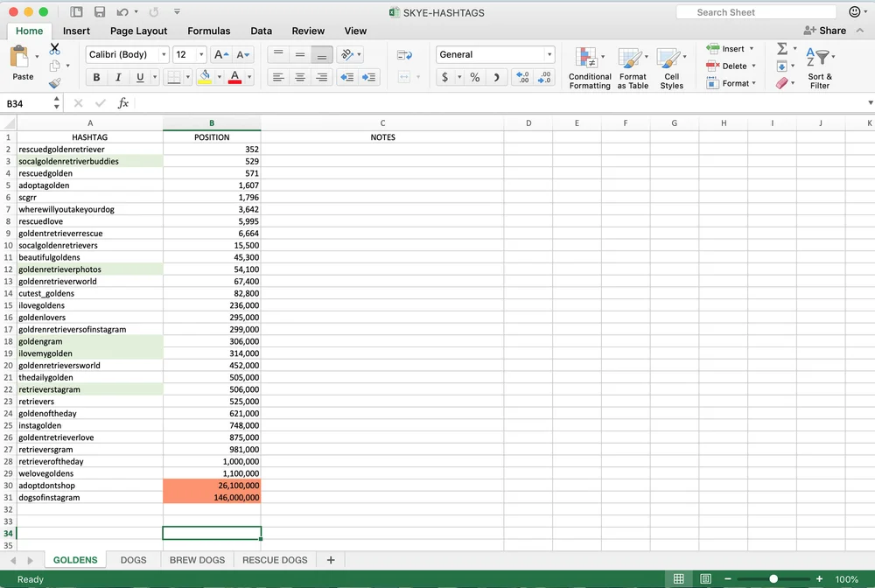Screen dimensions: 875x588
Task: Open the font color dropdown arrow
Action: click(249, 77)
